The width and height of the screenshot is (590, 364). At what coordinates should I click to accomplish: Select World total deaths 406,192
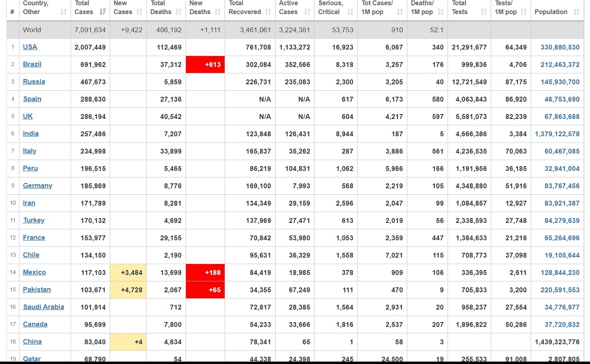click(x=168, y=30)
